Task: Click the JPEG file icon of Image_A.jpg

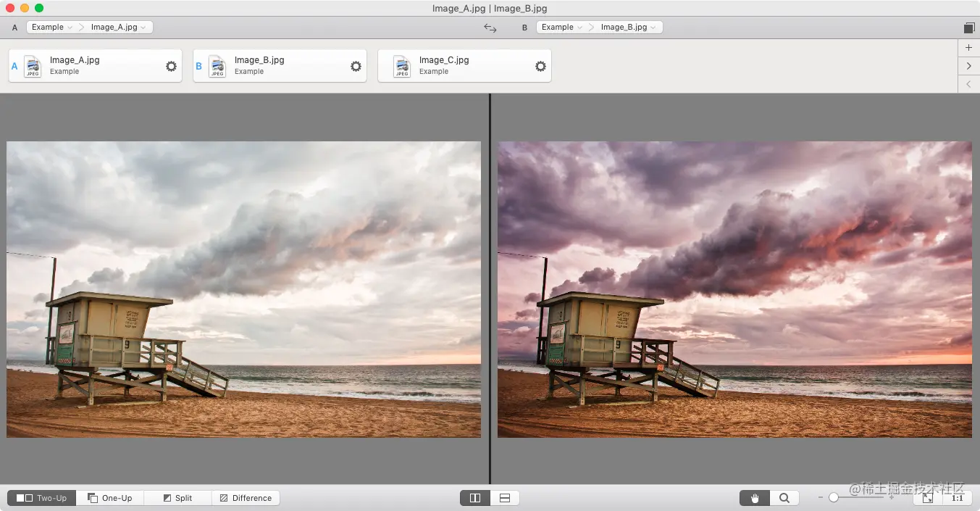Action: (33, 66)
